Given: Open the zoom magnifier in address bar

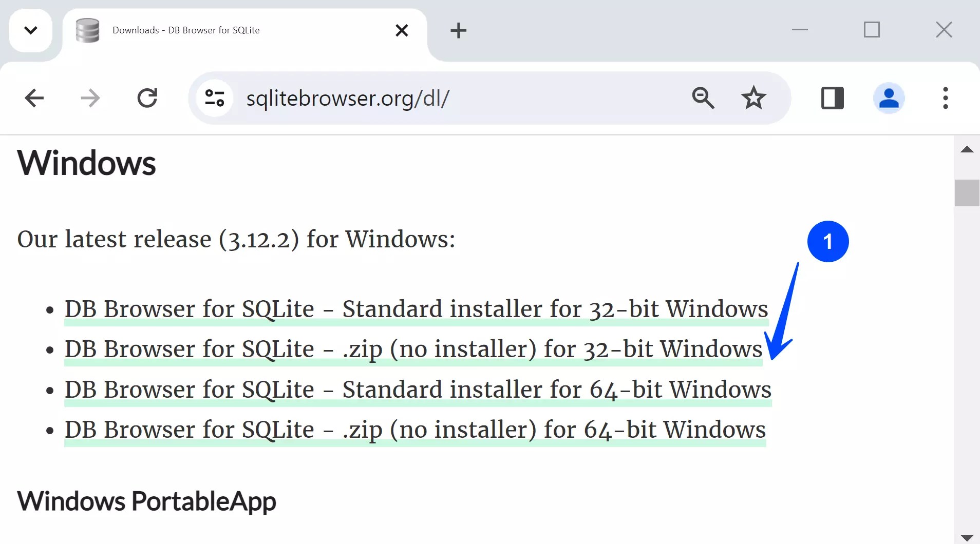Looking at the screenshot, I should pyautogui.click(x=703, y=98).
